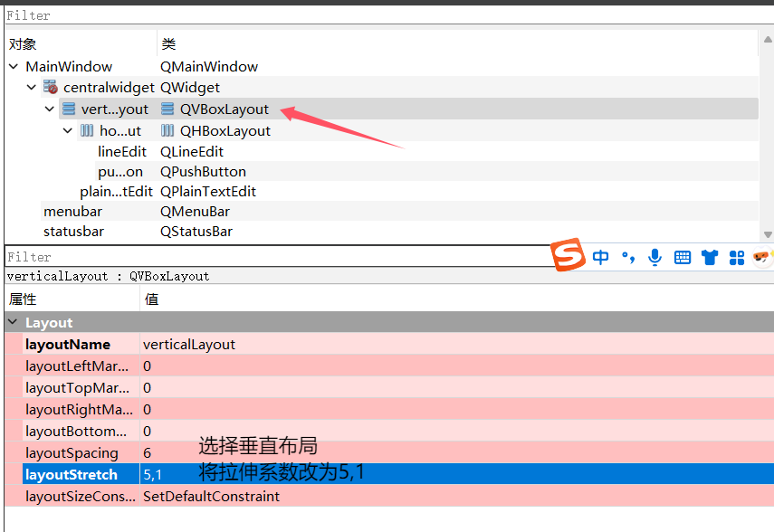774x532 pixels.
Task: Edit the layoutStretch value 5,1
Action: (457, 474)
